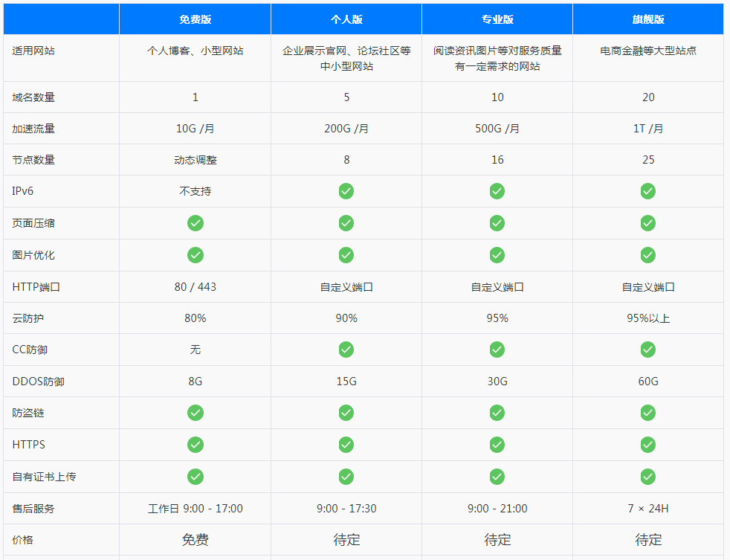Image resolution: width=730 pixels, height=560 pixels.
Task: Click the 200G /月 traffic cell
Action: pyautogui.click(x=346, y=129)
